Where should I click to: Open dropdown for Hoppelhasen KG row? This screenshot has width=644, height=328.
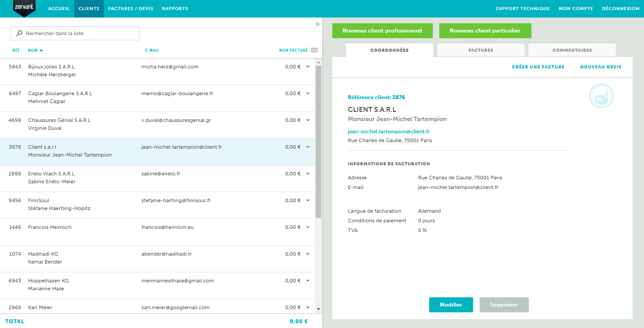[308, 281]
